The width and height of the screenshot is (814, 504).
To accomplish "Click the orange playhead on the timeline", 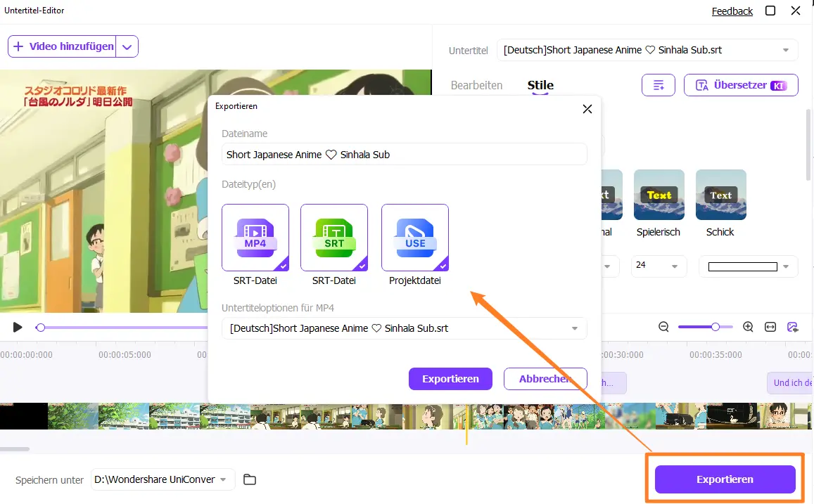I will [466, 424].
